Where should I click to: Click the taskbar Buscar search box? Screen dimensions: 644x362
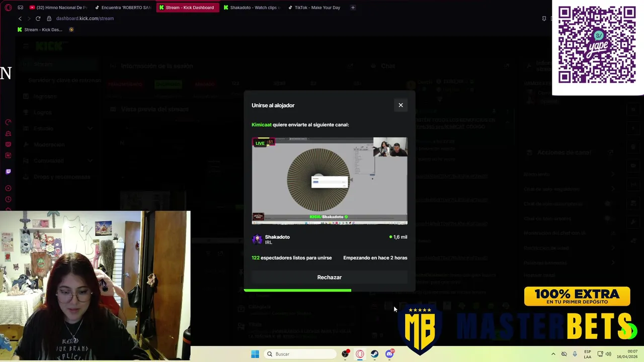pos(300,354)
